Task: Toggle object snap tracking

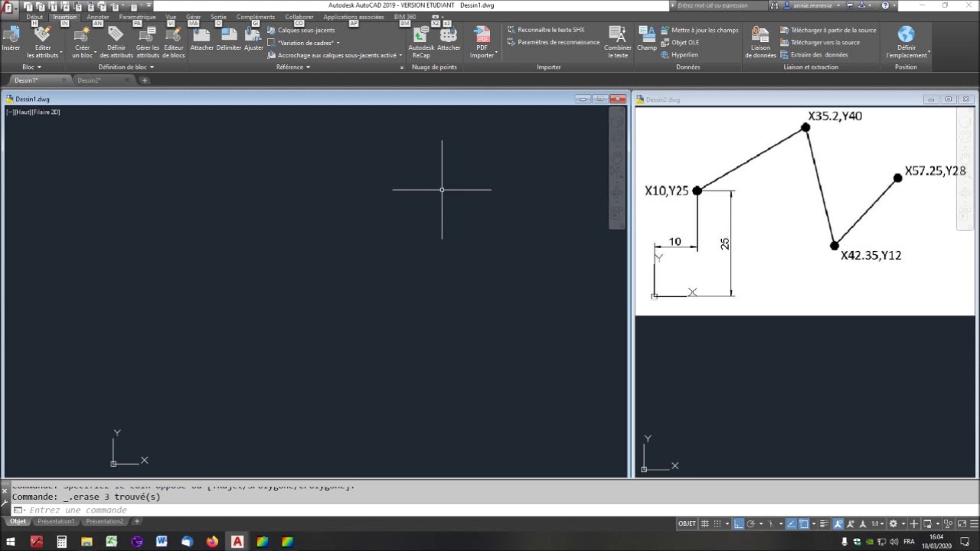Action: (792, 523)
